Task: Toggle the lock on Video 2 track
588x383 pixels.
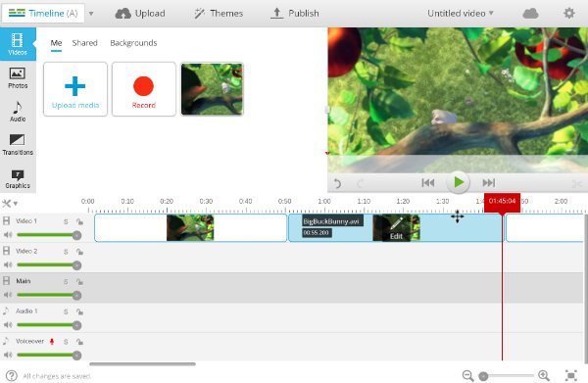Action: [x=79, y=252]
